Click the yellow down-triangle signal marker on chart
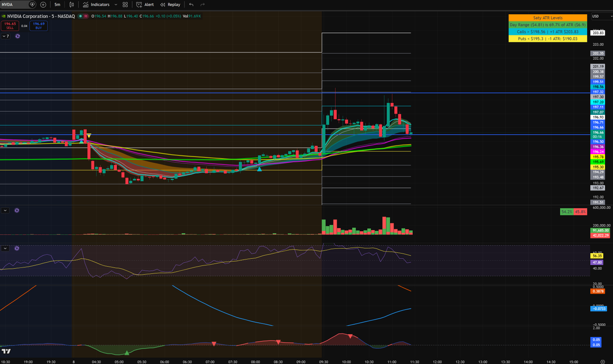 tap(89, 135)
